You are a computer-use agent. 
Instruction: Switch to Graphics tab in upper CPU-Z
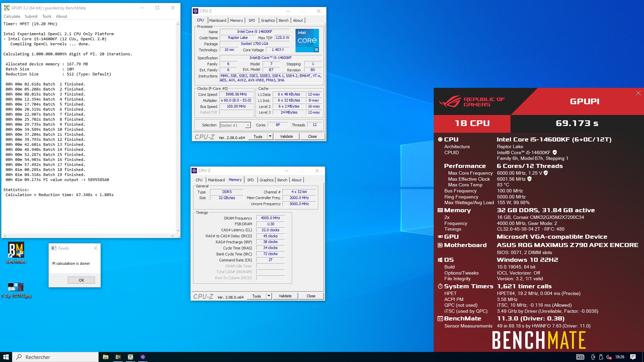pyautogui.click(x=268, y=20)
